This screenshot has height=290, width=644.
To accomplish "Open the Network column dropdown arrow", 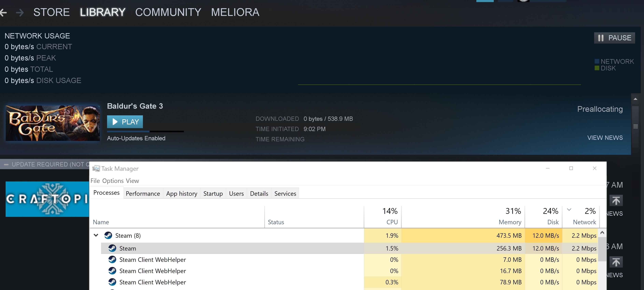I will [x=569, y=210].
